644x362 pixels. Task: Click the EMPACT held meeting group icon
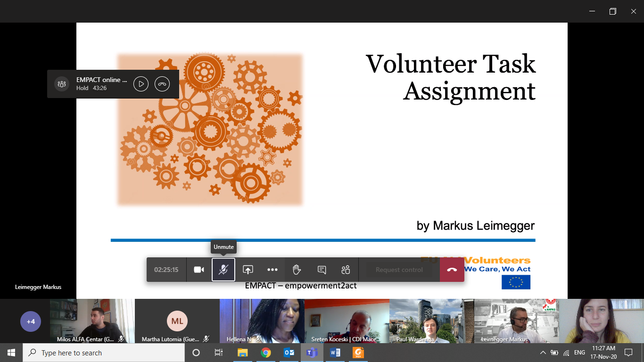pos(61,84)
